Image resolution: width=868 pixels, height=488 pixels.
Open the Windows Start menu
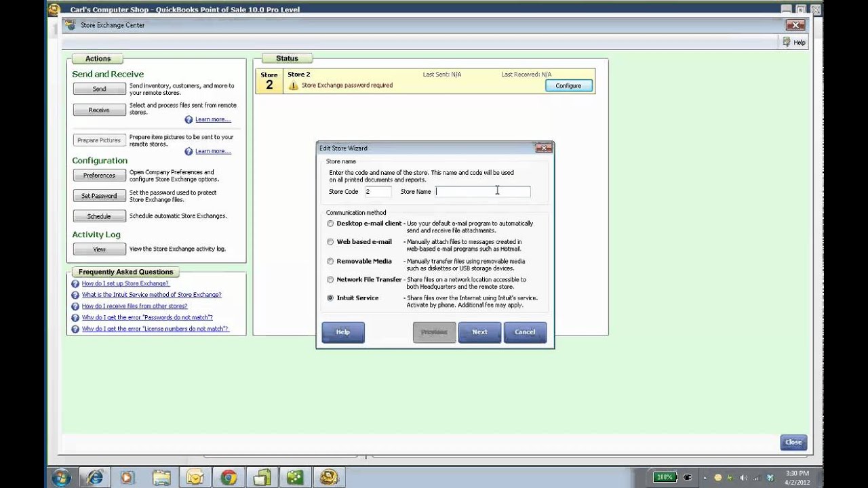[61, 477]
